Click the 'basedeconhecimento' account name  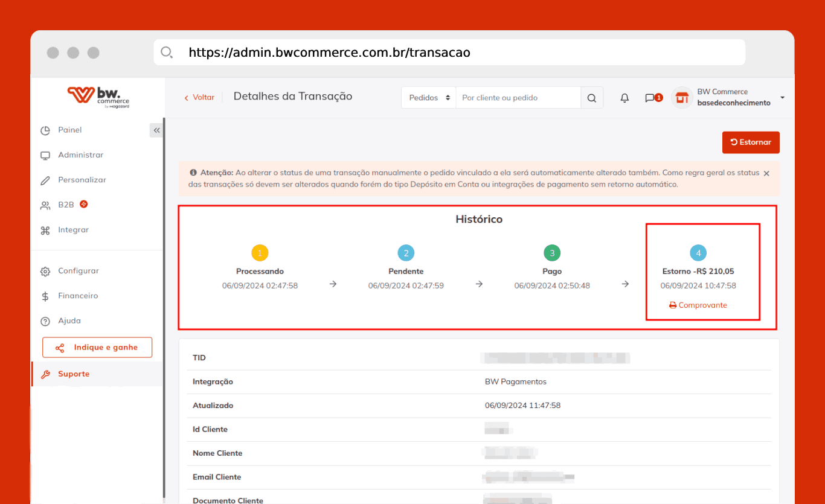point(734,103)
